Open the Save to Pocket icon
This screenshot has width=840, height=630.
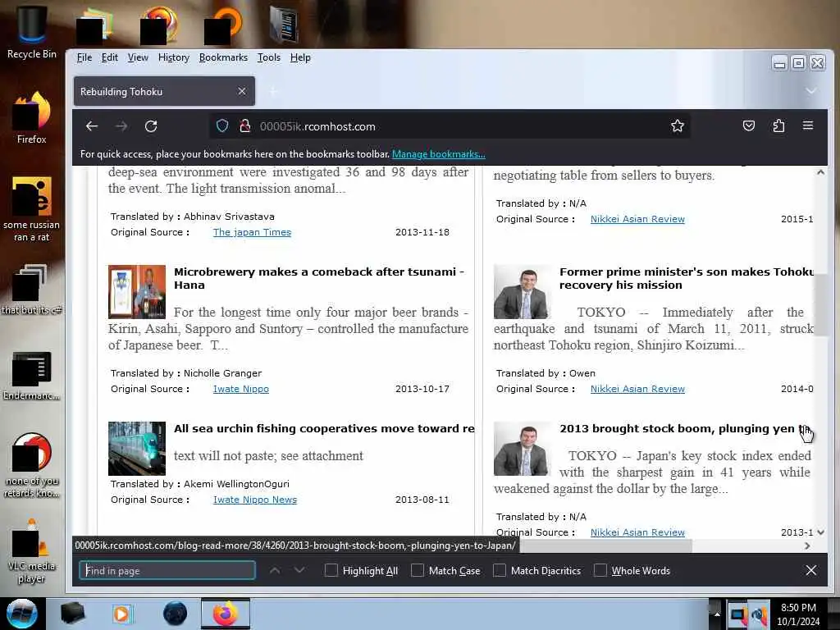point(749,126)
